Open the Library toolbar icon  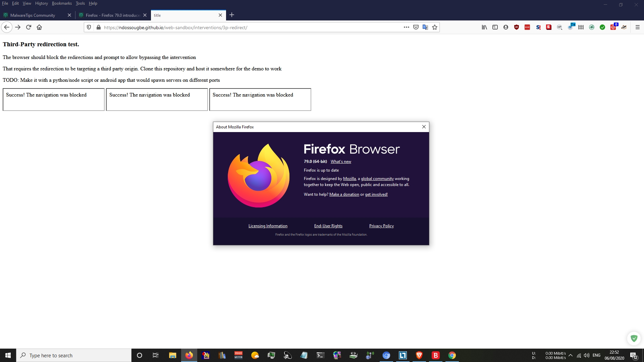point(484,27)
